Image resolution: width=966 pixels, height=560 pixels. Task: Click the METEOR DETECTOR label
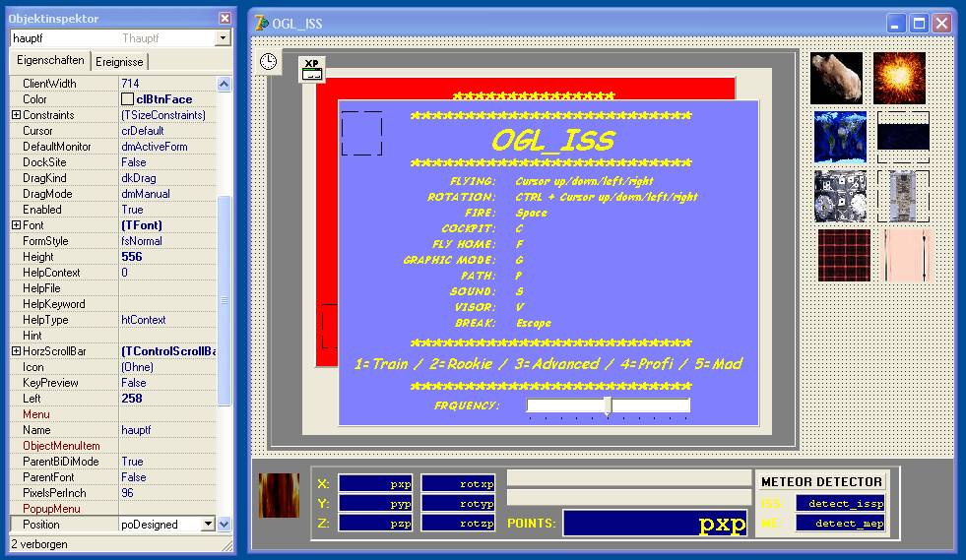821,481
